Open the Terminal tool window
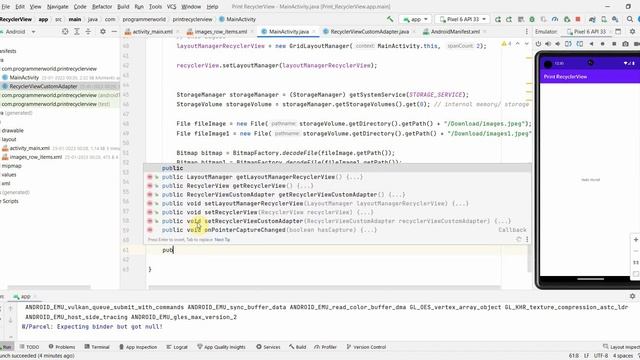Viewport: 640px width, 360px height. coord(97,347)
